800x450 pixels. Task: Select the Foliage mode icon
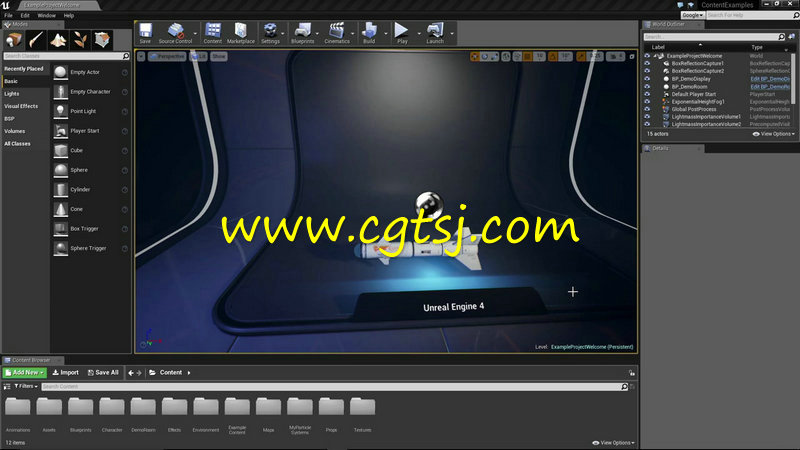click(80, 40)
